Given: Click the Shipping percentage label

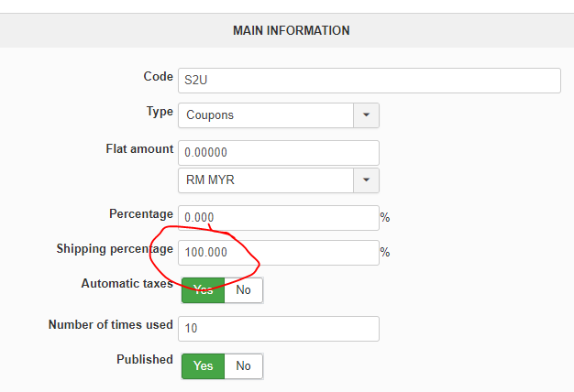Looking at the screenshot, I should [115, 249].
